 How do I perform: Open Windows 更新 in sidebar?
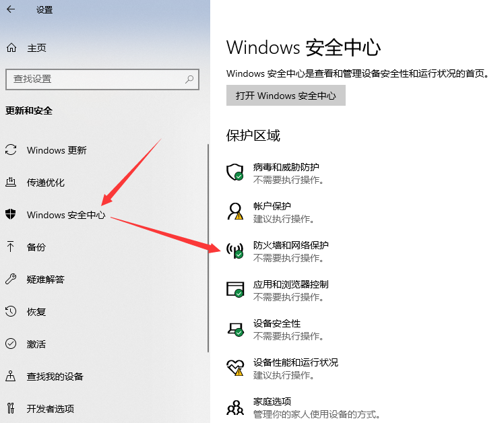point(57,150)
